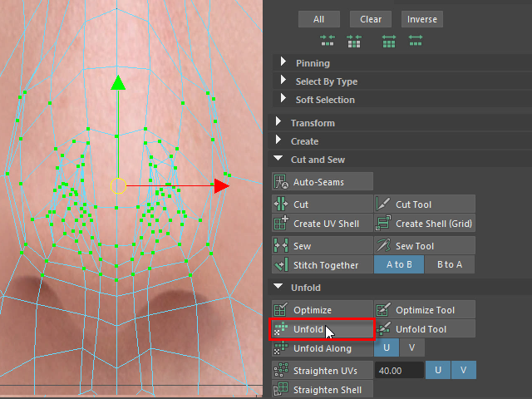Screen dimensions: 532x399
Task: Activate the Unfold Tool
Action: pos(424,329)
